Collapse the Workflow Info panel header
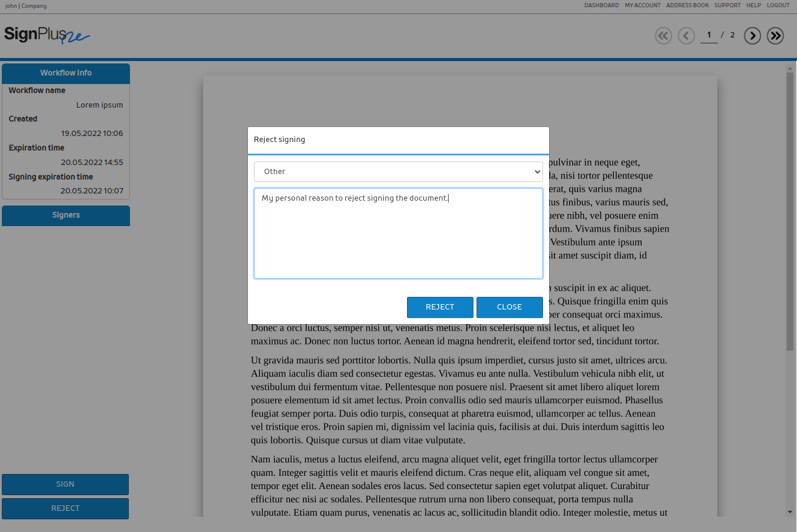Viewport: 797px width, 532px height. pos(66,73)
